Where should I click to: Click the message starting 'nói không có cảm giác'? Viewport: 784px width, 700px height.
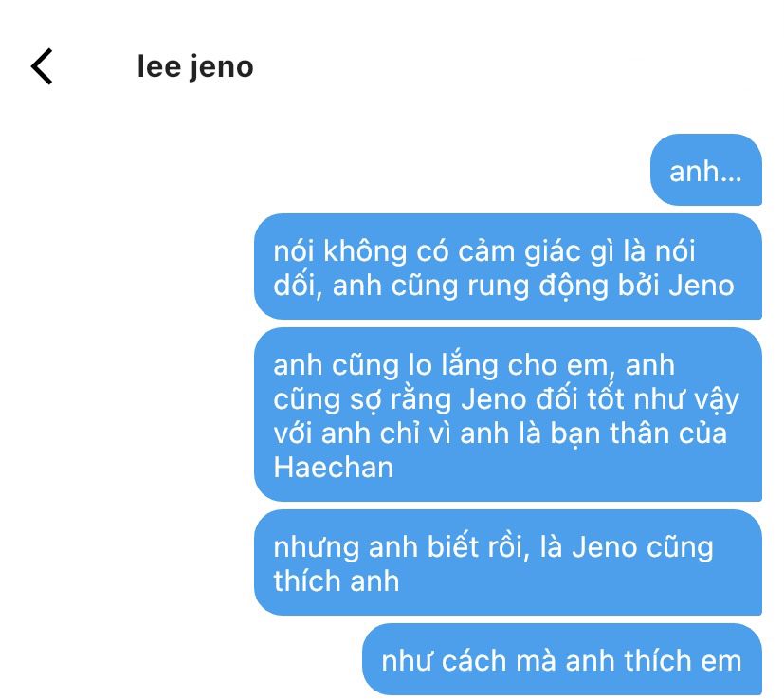point(508,267)
